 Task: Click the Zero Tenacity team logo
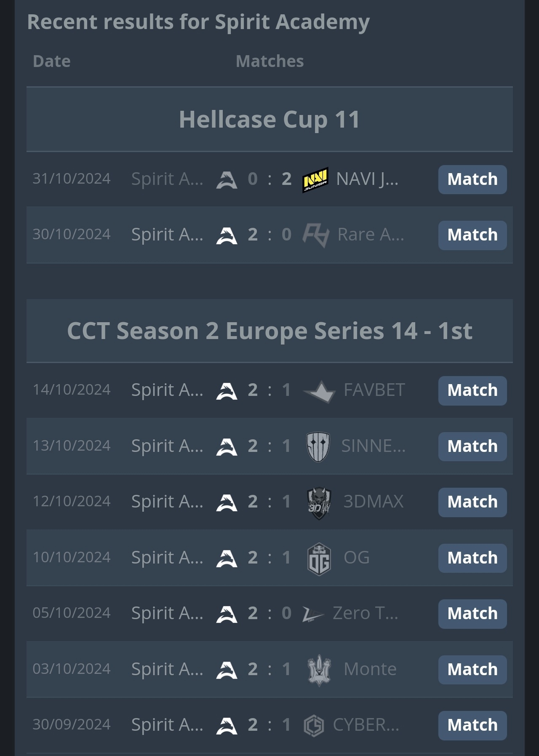click(x=313, y=614)
